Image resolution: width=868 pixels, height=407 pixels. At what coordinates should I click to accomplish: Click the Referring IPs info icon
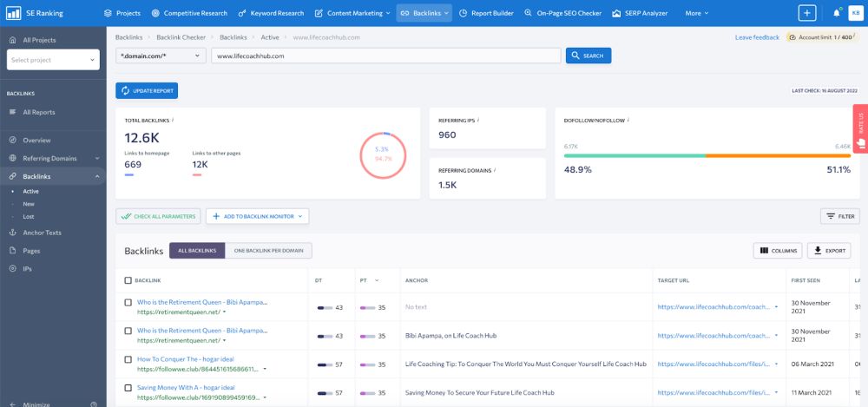(x=478, y=120)
